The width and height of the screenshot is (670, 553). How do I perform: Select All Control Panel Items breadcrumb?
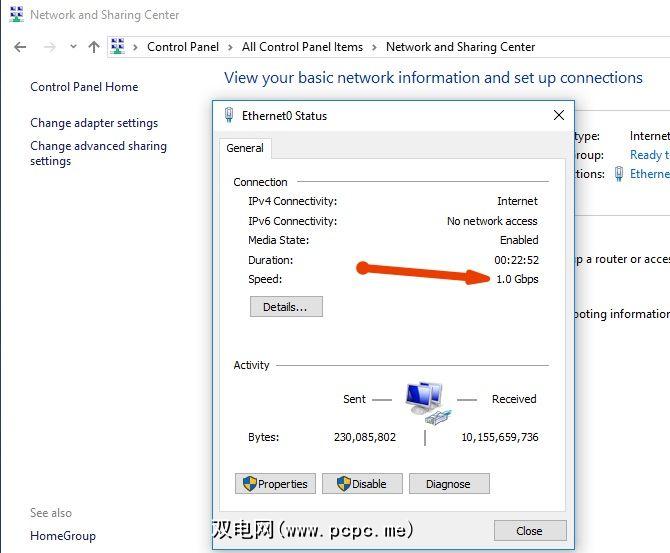[x=302, y=47]
